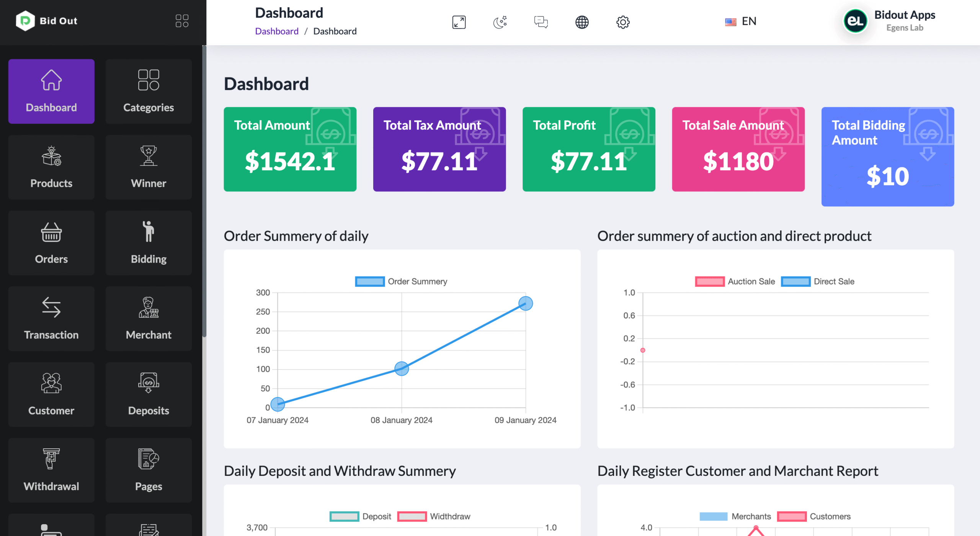The width and height of the screenshot is (980, 536).
Task: Open Categories in the sidebar
Action: coord(149,91)
